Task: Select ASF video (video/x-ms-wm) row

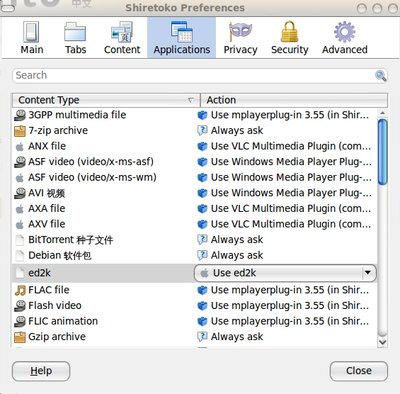Action: tap(195, 177)
